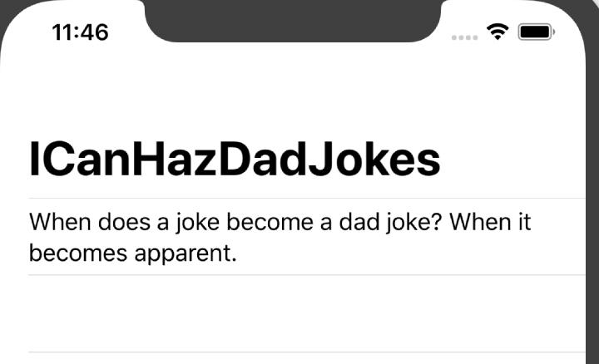Image resolution: width=599 pixels, height=364 pixels.
Task: Tap the 11:46 clock in status bar
Action: click(80, 32)
